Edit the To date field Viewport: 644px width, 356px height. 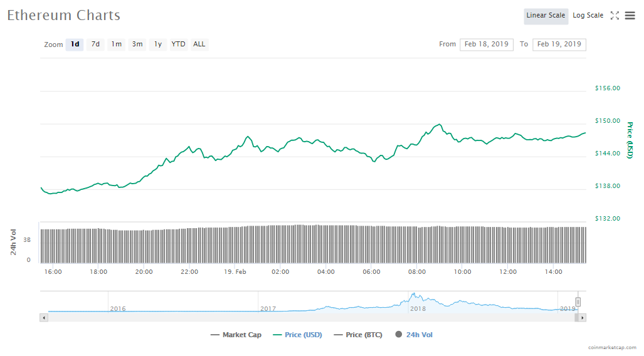tap(559, 45)
